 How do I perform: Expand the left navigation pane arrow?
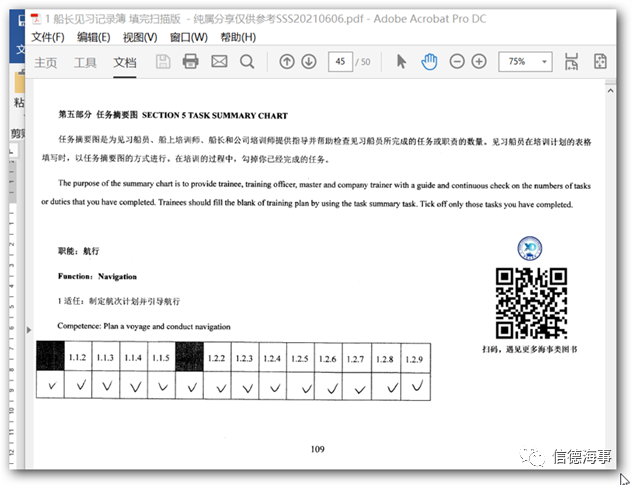[29, 330]
